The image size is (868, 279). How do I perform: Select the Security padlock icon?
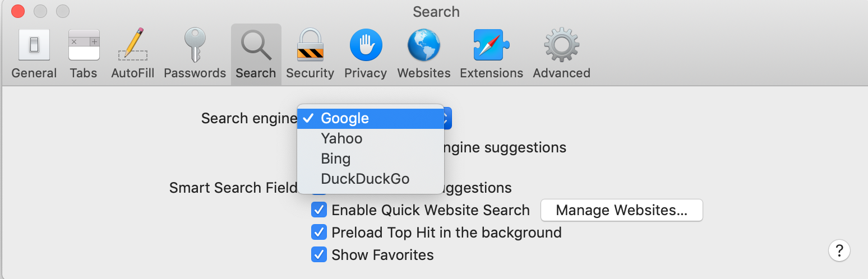point(310,54)
